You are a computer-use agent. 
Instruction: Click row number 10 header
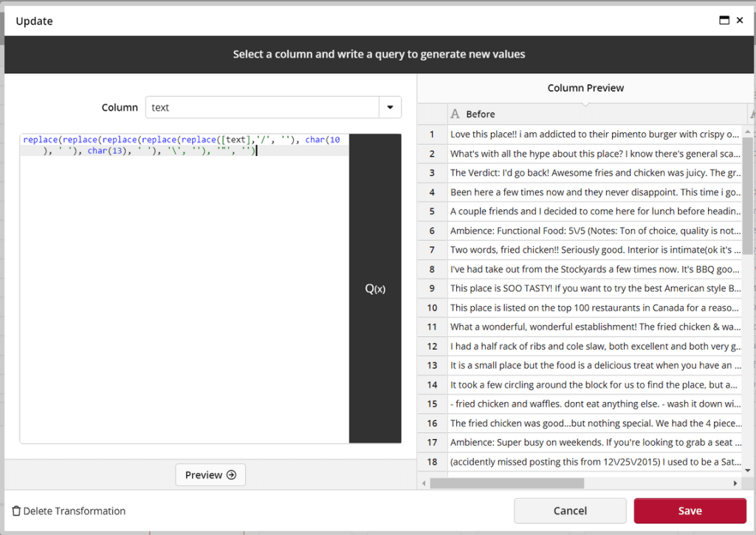pyautogui.click(x=432, y=307)
